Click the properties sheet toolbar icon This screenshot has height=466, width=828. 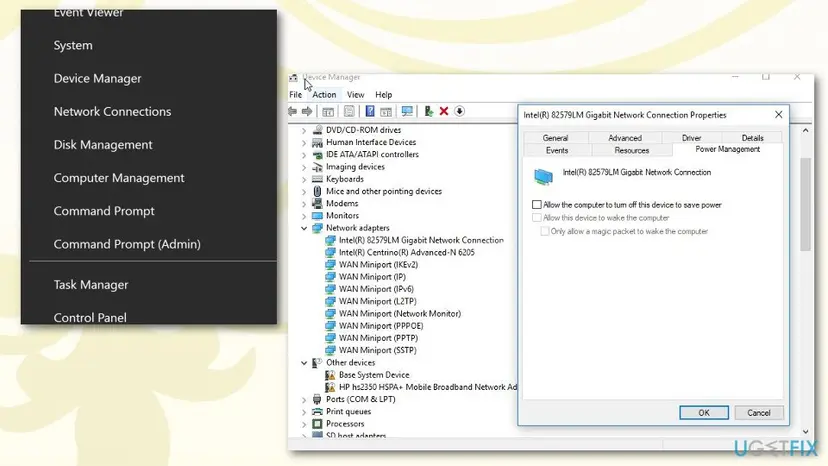click(349, 111)
